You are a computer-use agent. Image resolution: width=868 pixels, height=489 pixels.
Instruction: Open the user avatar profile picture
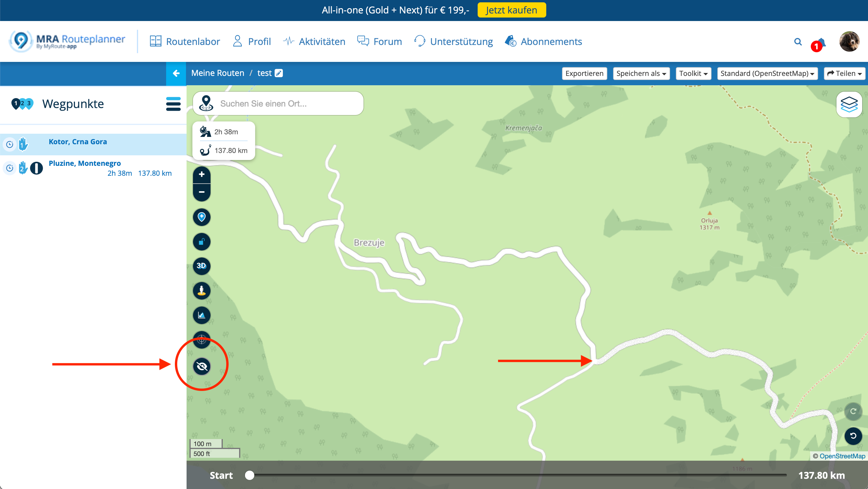point(849,41)
